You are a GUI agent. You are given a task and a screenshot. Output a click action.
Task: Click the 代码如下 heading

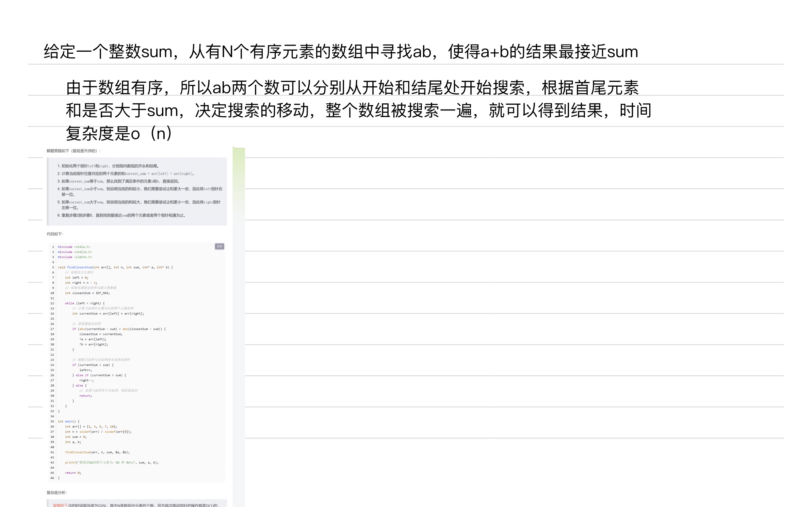pos(55,234)
